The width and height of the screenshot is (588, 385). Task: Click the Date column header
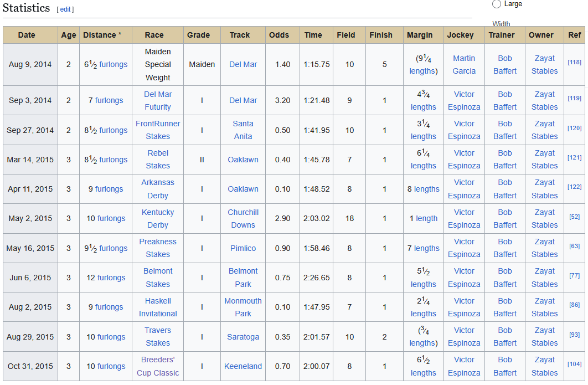tap(30, 35)
